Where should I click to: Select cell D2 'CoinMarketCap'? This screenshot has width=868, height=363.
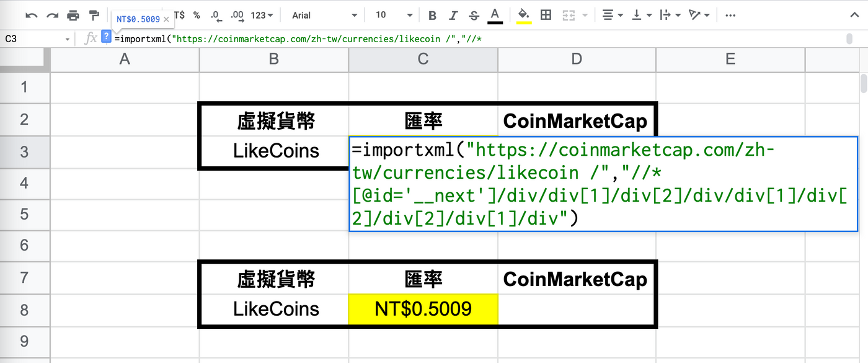pyautogui.click(x=577, y=119)
